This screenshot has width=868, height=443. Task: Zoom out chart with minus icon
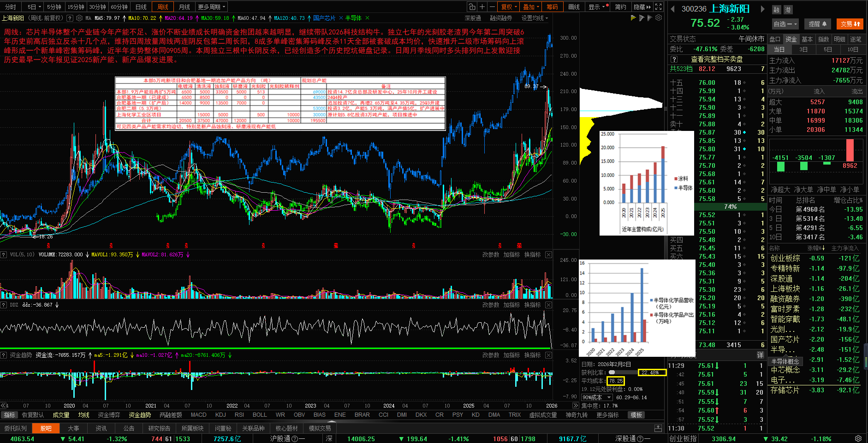492,7
